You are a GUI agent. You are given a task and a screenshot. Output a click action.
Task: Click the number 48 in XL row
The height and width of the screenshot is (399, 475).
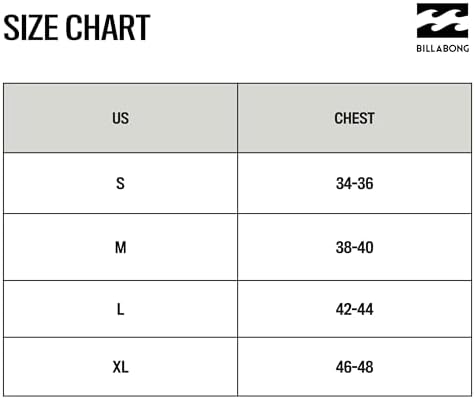[x=366, y=367]
